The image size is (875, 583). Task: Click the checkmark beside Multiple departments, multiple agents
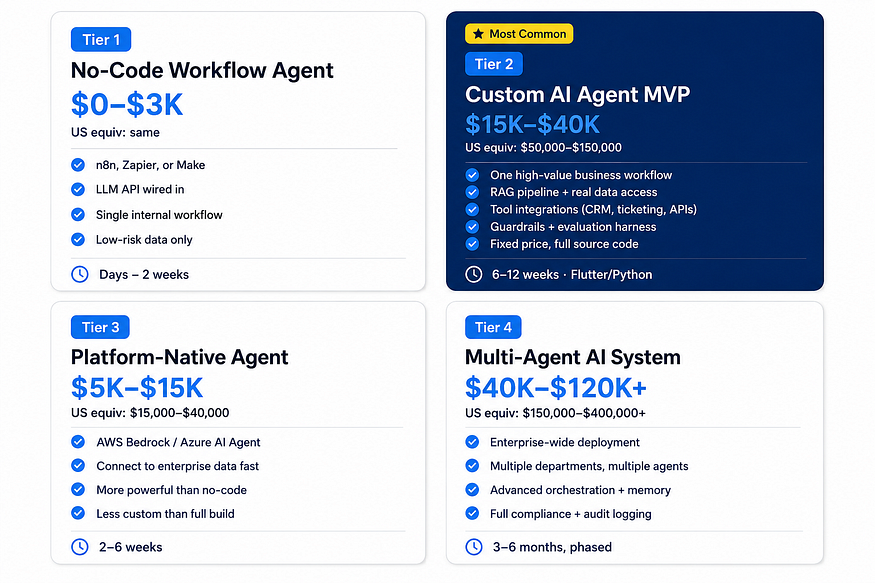(x=472, y=466)
